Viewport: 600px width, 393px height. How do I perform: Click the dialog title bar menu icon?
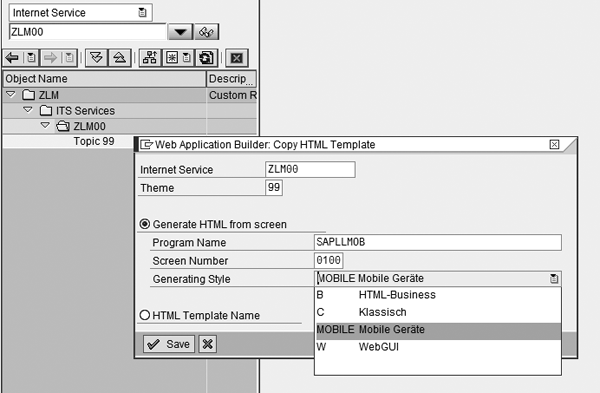147,145
